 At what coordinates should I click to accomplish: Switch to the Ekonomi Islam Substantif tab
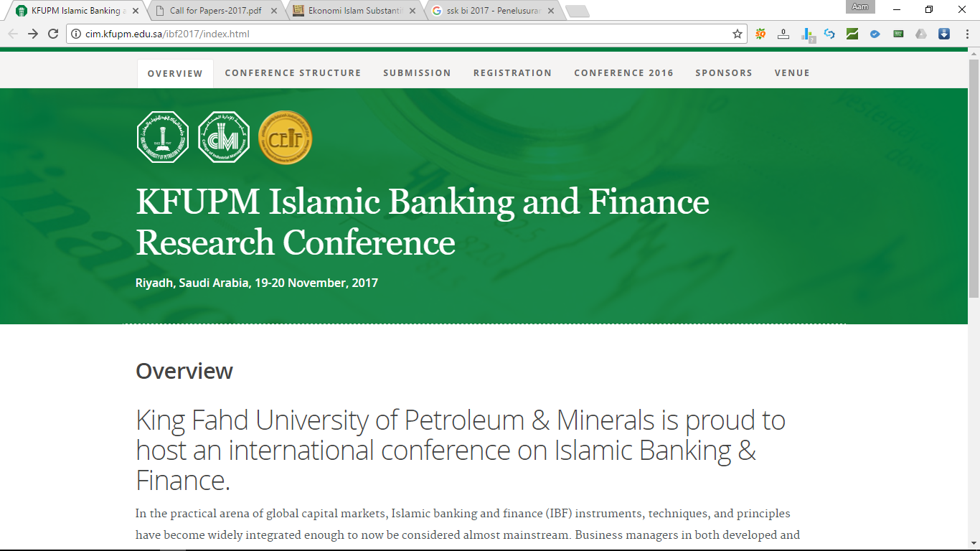[x=354, y=11]
